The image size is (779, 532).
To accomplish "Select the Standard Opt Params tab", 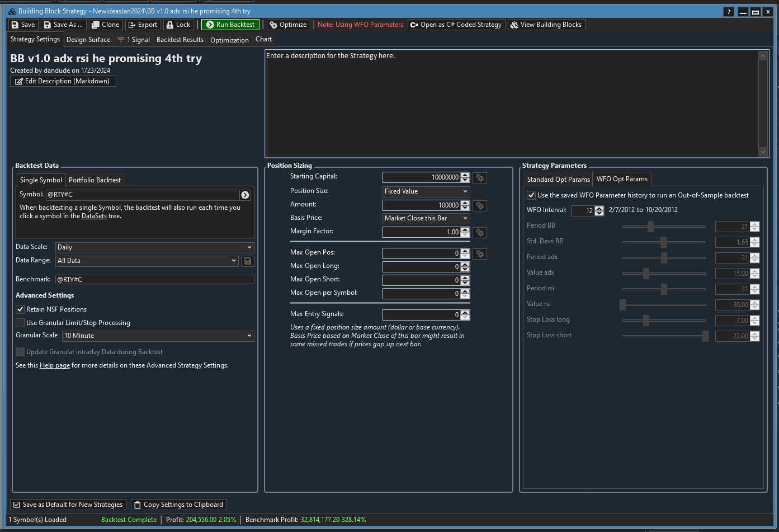I will 558,180.
